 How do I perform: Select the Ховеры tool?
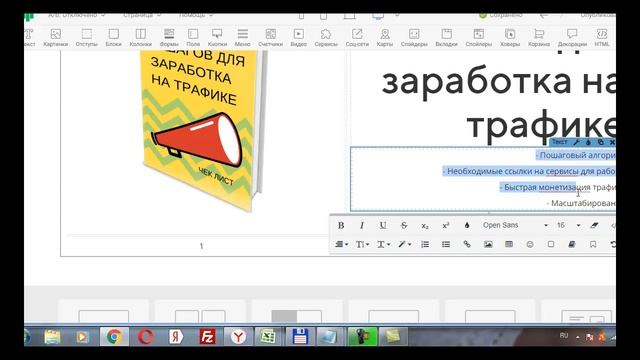coord(510,37)
